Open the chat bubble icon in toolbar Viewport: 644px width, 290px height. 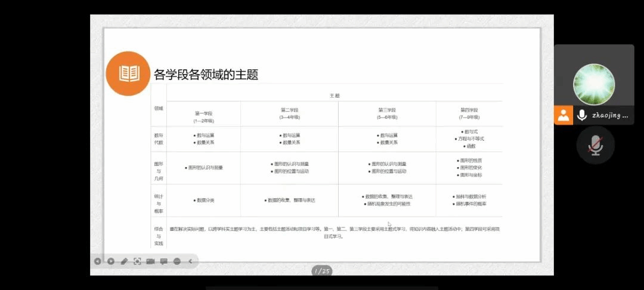coord(163,261)
